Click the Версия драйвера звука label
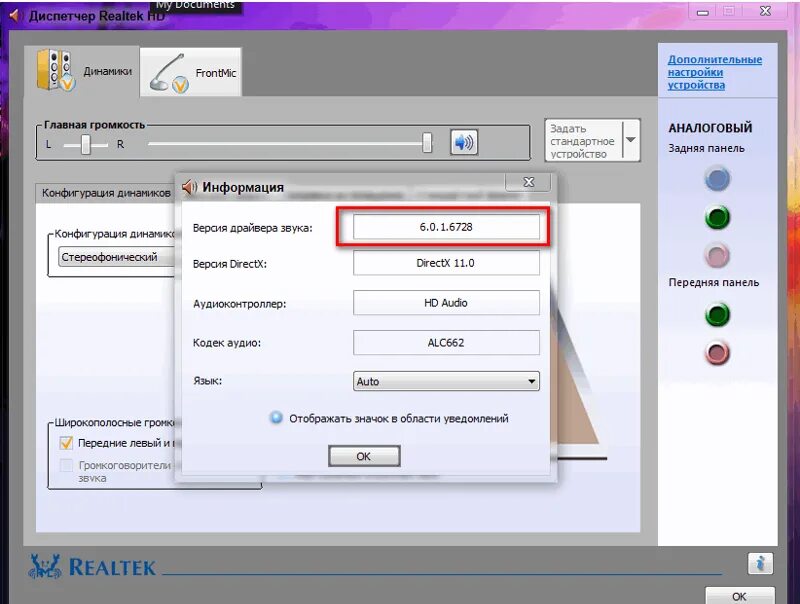 click(253, 228)
